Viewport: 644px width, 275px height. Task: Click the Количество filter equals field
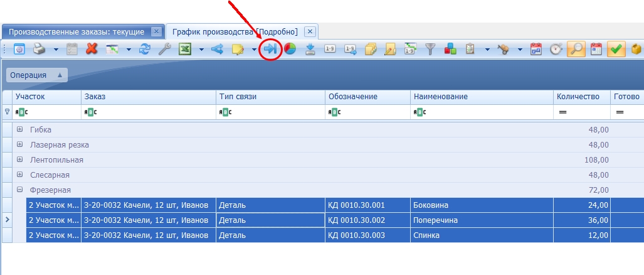pos(581,112)
